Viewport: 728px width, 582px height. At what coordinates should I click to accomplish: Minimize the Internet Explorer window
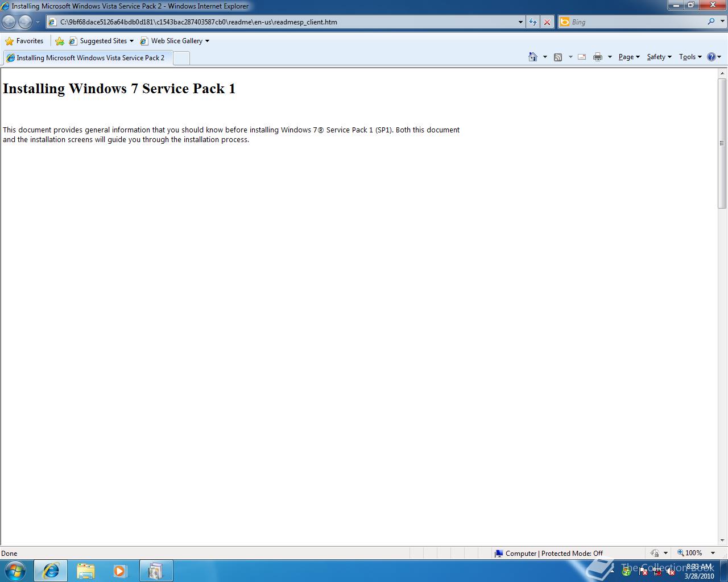coord(675,5)
